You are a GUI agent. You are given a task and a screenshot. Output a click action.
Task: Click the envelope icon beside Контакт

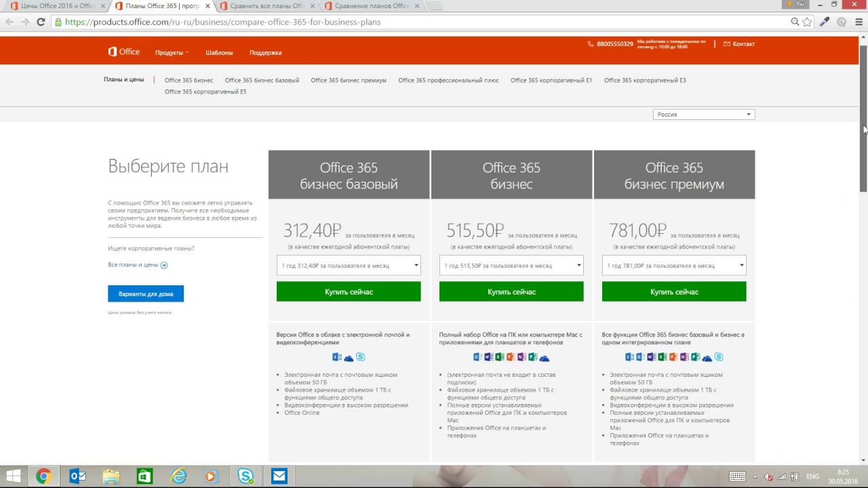point(727,44)
